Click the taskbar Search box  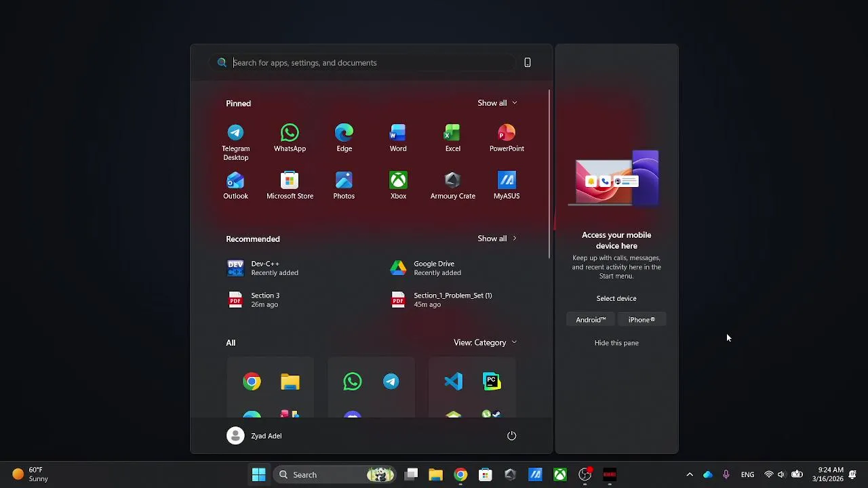[334, 474]
